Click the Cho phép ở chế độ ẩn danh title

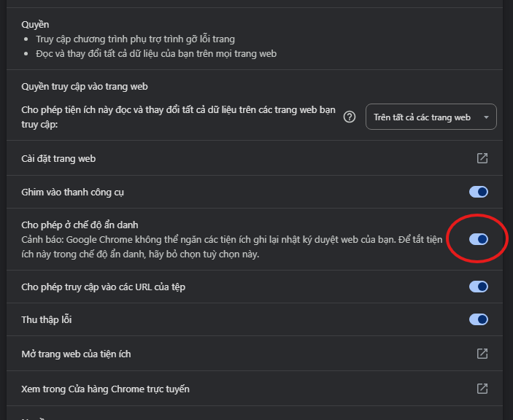[x=80, y=225]
